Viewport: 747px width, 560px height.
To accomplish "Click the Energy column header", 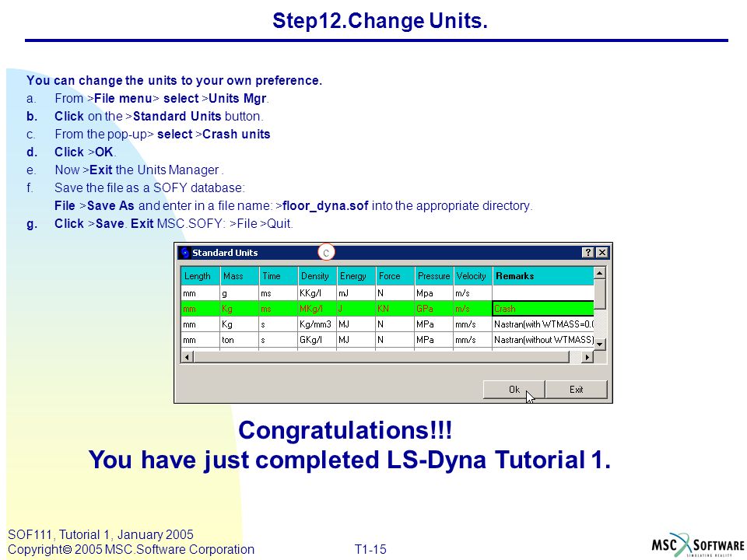I will pyautogui.click(x=356, y=276).
